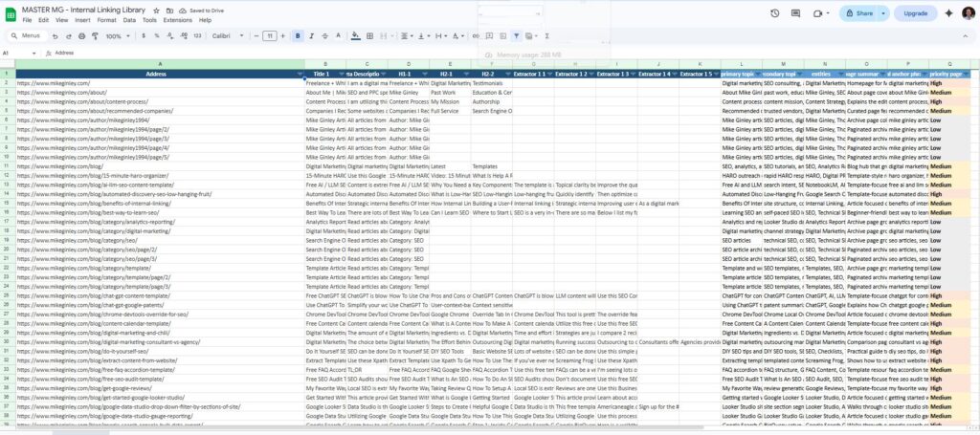Open the Extensions menu
Viewport: 980px width, 435px height.
[177, 20]
